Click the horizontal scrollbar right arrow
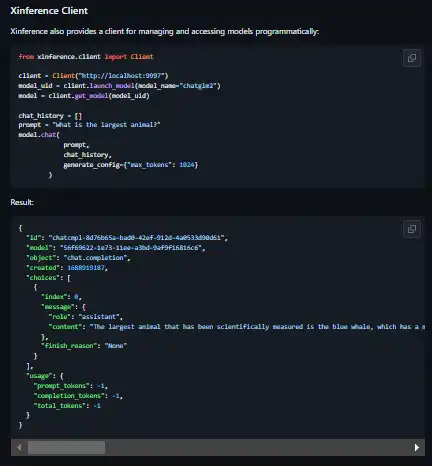The height and width of the screenshot is (466, 432). [x=417, y=447]
